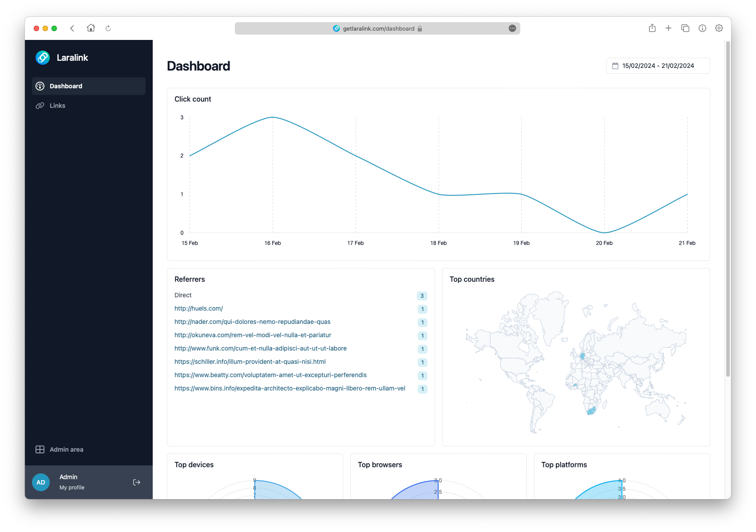Click the My profile link

tap(72, 487)
